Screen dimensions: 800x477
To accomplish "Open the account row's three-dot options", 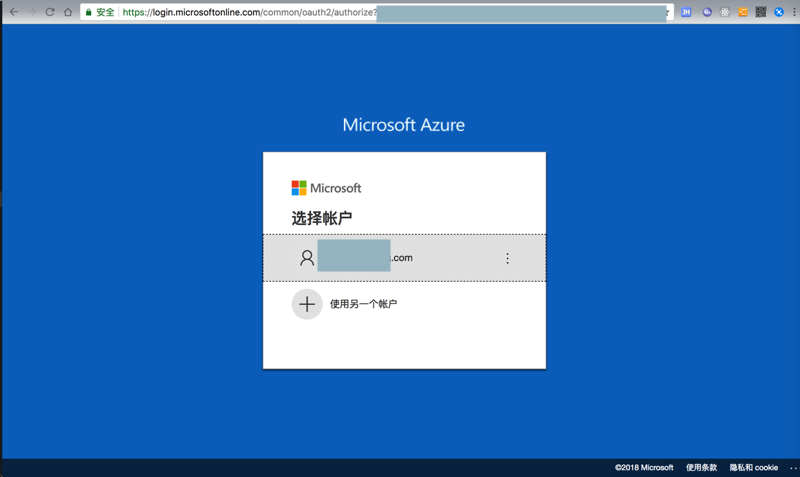I will click(507, 258).
